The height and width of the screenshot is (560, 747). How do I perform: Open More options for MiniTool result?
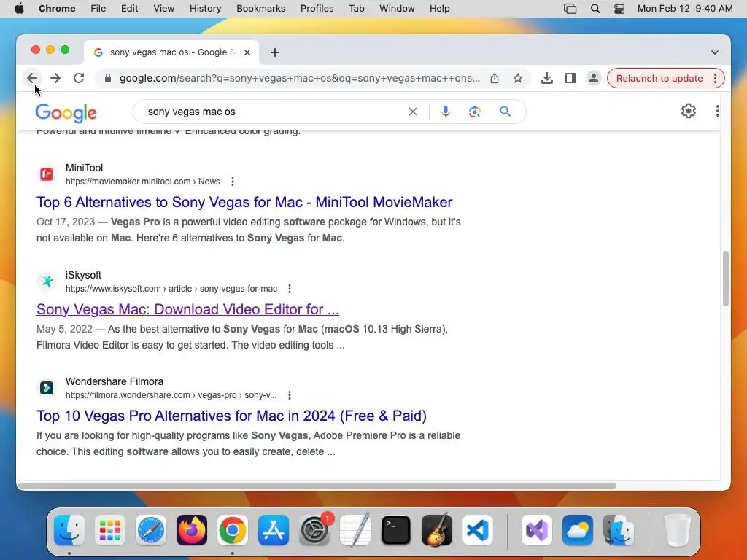233,182
